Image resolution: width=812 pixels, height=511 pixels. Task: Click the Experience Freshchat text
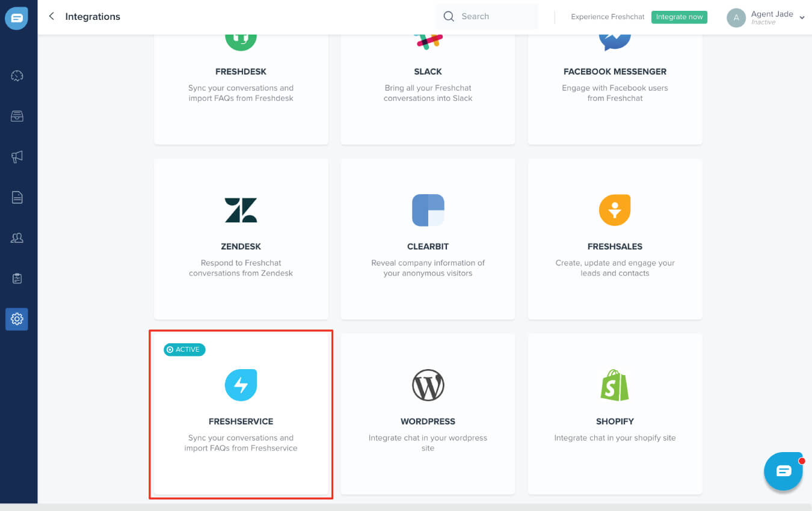(607, 17)
